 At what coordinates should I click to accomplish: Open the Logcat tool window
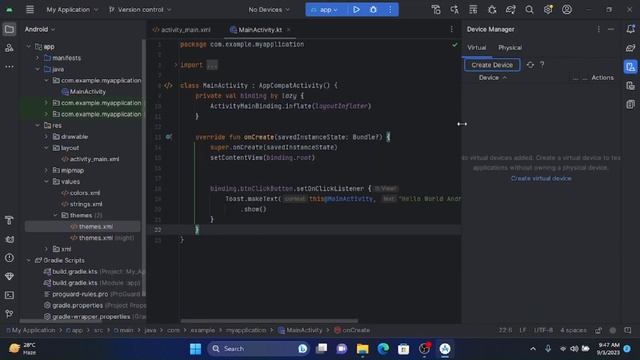click(x=9, y=239)
